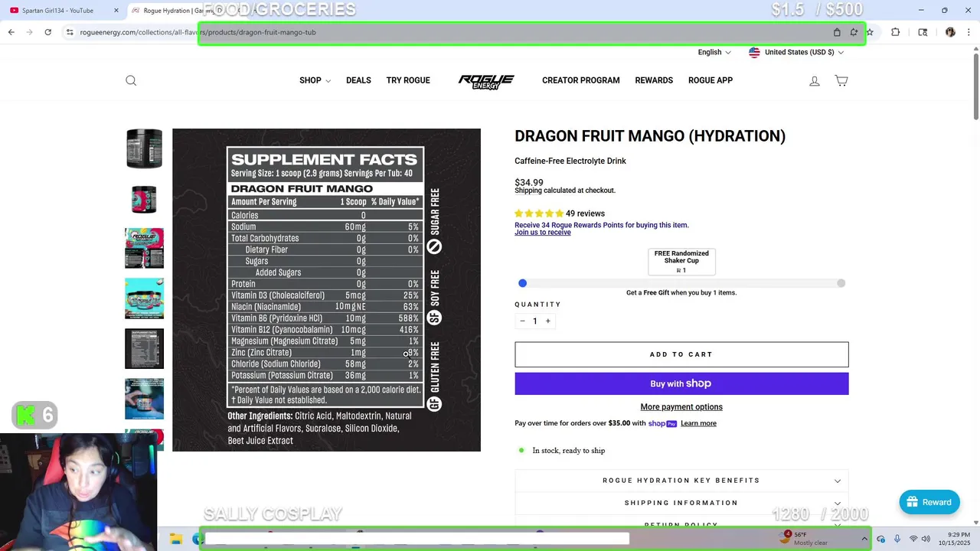The image size is (980, 551).
Task: Select third product thumbnail with teal packaging
Action: click(144, 248)
